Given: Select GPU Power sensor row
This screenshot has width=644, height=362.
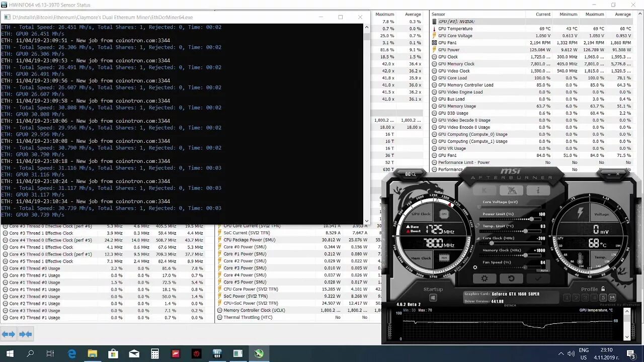Looking at the screenshot, I should click(x=531, y=50).
